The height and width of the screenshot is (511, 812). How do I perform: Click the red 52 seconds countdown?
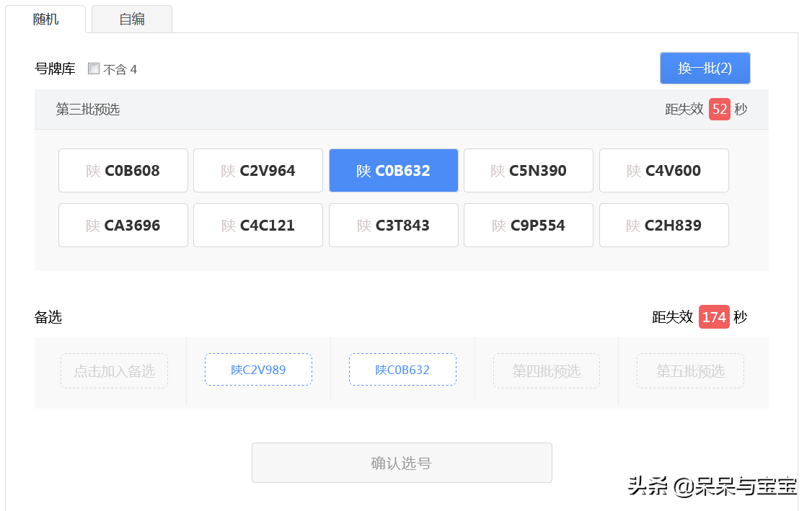(x=719, y=110)
